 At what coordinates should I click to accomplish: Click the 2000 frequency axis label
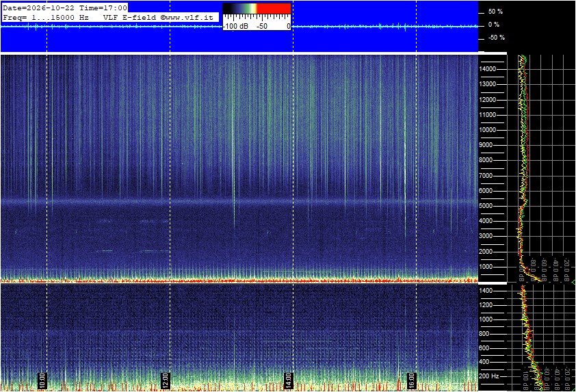click(486, 252)
